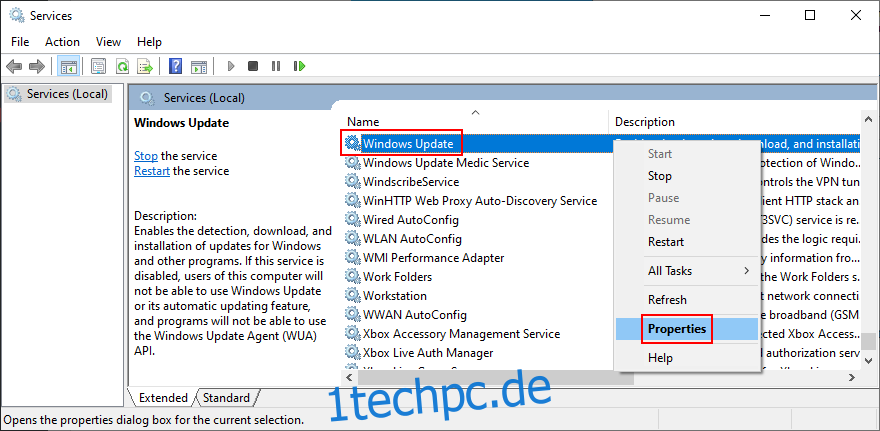This screenshot has width=880, height=431.
Task: Sort by the Name column header
Action: [x=476, y=122]
